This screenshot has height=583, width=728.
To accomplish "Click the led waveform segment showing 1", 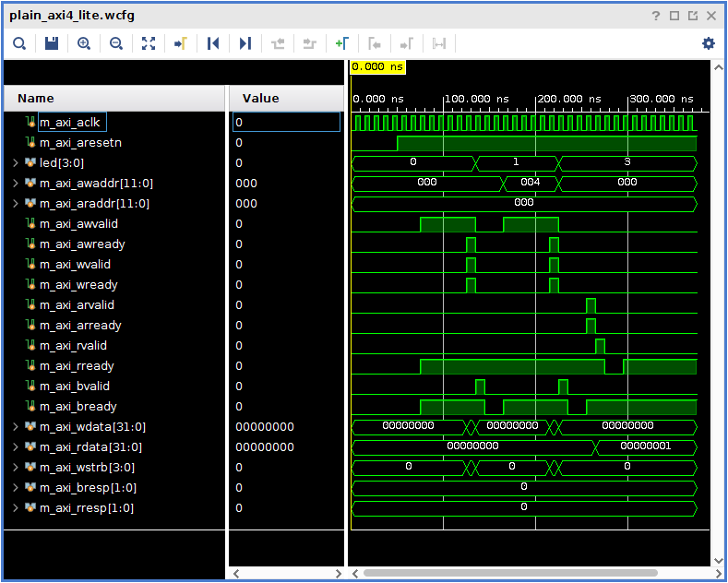I will click(x=516, y=163).
